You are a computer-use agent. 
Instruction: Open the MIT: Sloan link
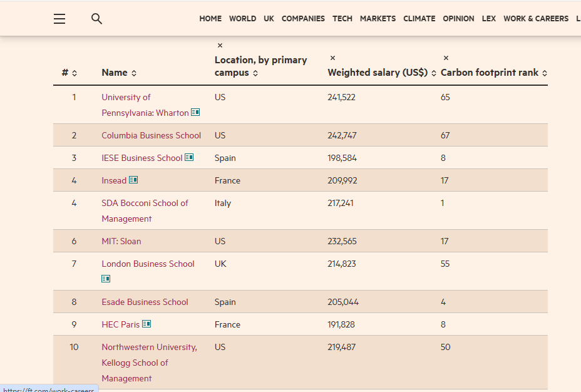pyautogui.click(x=121, y=241)
